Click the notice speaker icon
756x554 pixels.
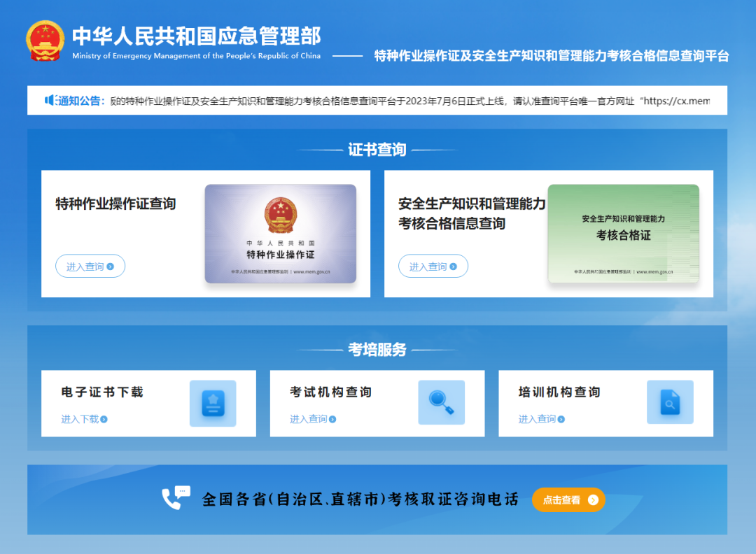50,100
